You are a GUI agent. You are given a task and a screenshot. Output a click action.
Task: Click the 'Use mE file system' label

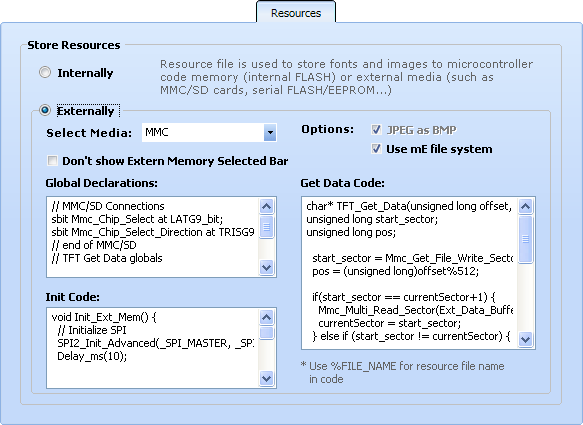coord(439,149)
